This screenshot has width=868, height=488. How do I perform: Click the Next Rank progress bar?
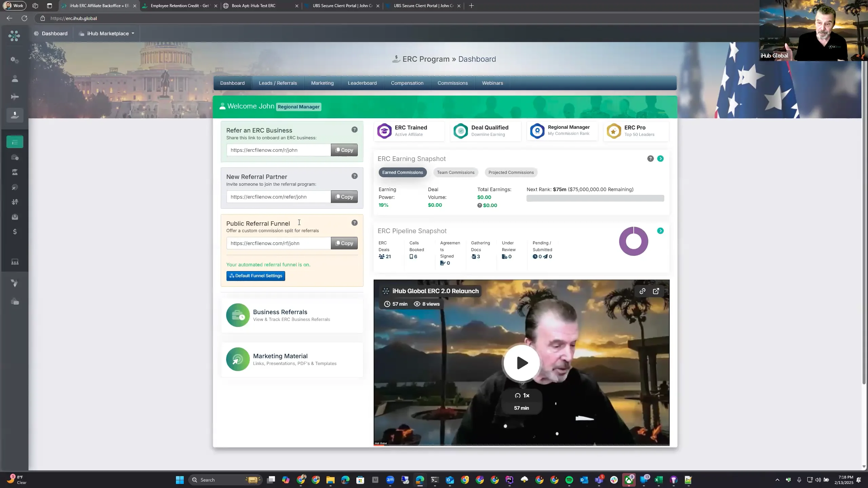pyautogui.click(x=595, y=198)
